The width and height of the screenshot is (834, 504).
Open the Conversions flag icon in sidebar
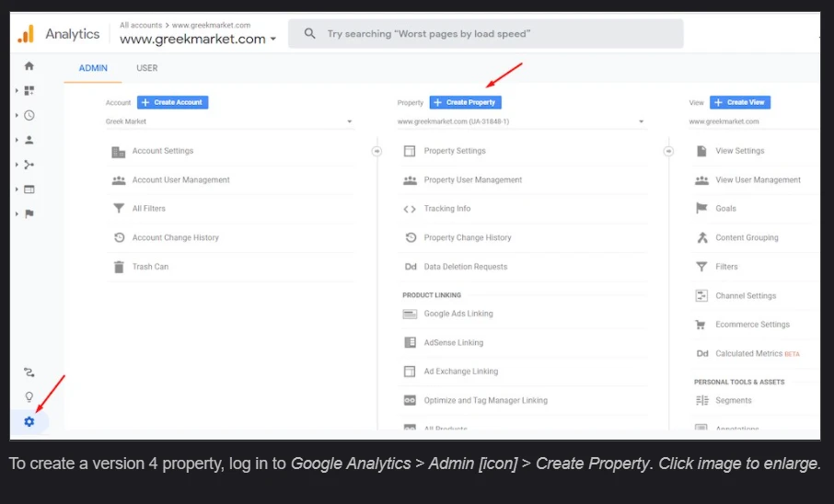tap(29, 213)
